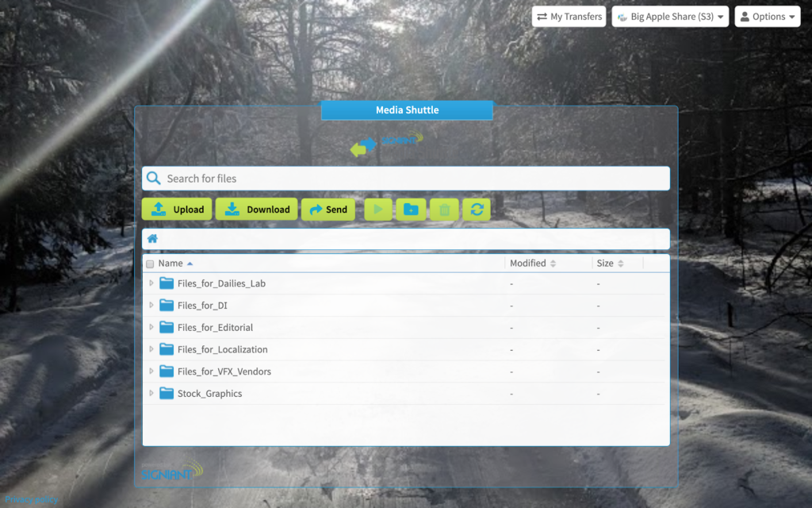
Task: Refresh the file list with the refresh icon
Action: tap(477, 210)
